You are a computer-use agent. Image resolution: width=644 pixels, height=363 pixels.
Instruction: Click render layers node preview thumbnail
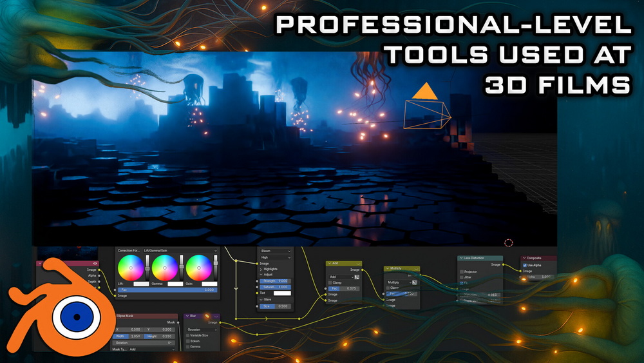pos(68,253)
